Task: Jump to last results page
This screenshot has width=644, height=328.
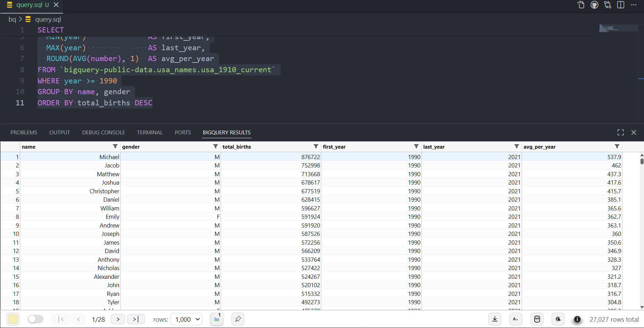Action: [x=136, y=319]
